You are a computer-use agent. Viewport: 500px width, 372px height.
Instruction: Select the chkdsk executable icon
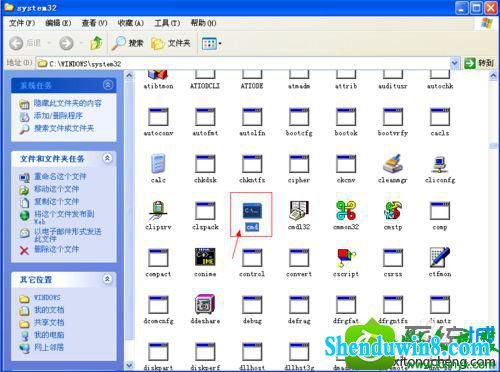click(x=205, y=164)
